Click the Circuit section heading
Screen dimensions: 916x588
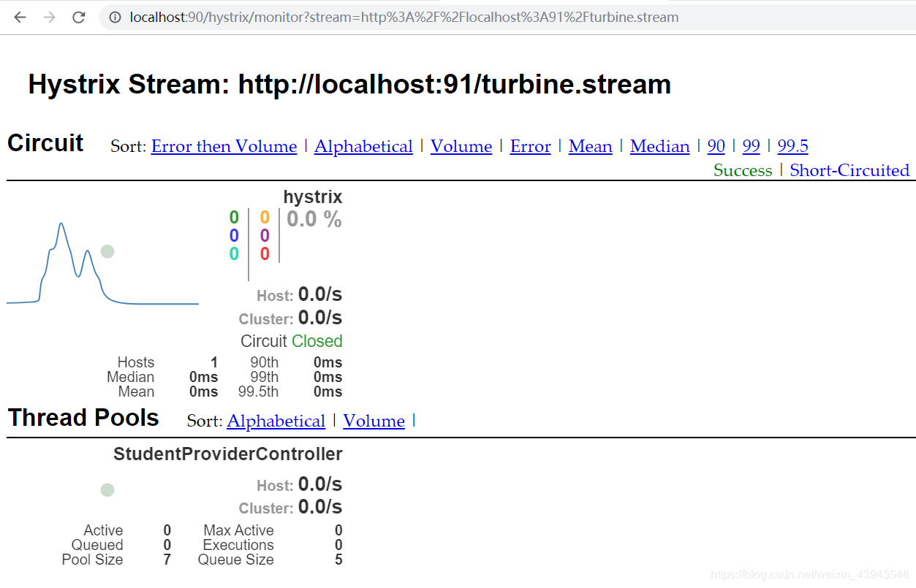[x=45, y=143]
